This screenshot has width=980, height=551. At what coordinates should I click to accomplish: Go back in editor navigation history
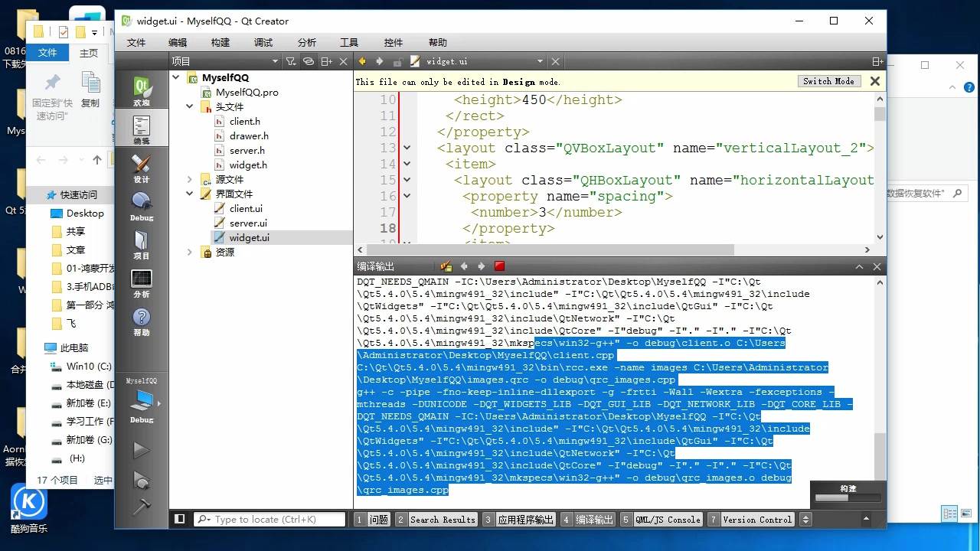tap(362, 61)
